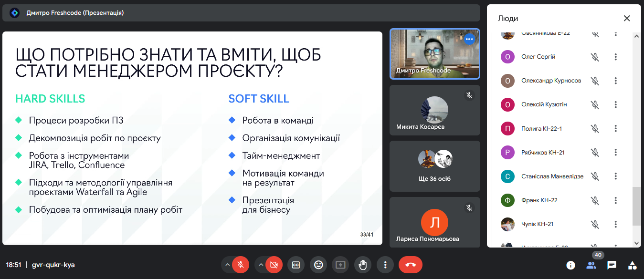Turn on closed captions
Viewport: 644px width, 279px height.
click(296, 265)
